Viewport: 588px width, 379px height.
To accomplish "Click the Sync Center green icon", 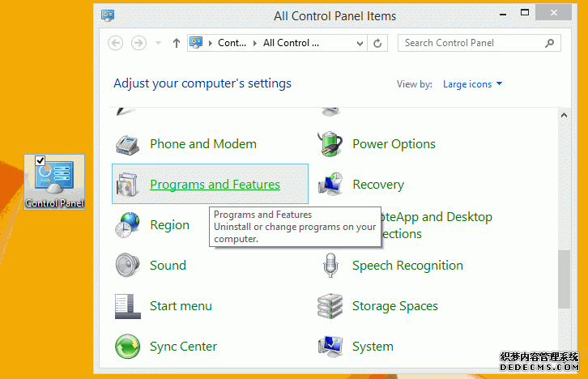I will pos(127,347).
